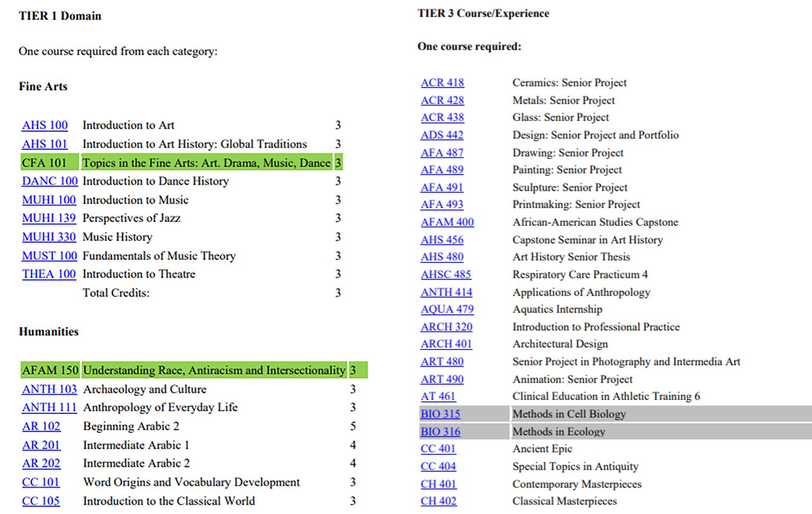812x514 pixels.
Task: Click the CH 402 course link
Action: [438, 501]
